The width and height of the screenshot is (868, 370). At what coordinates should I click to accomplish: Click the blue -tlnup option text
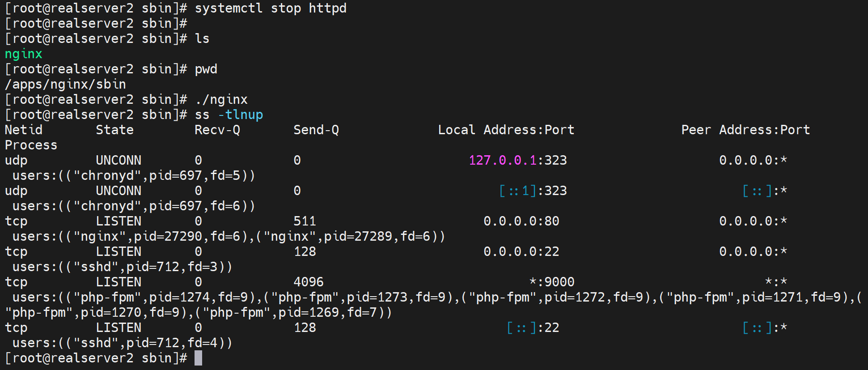point(240,115)
